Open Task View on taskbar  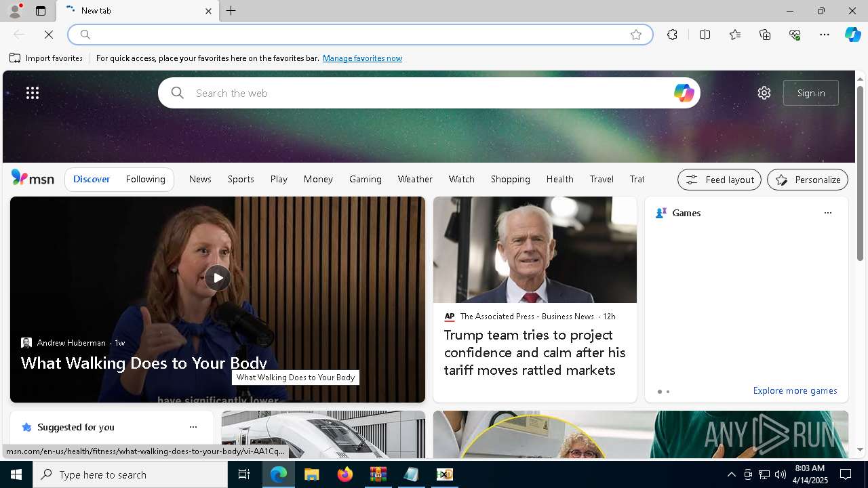click(x=244, y=474)
